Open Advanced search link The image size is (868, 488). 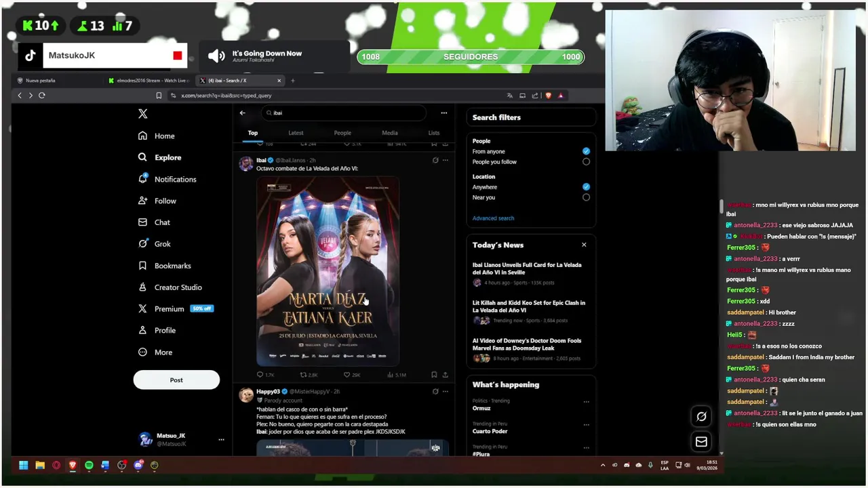[493, 218]
